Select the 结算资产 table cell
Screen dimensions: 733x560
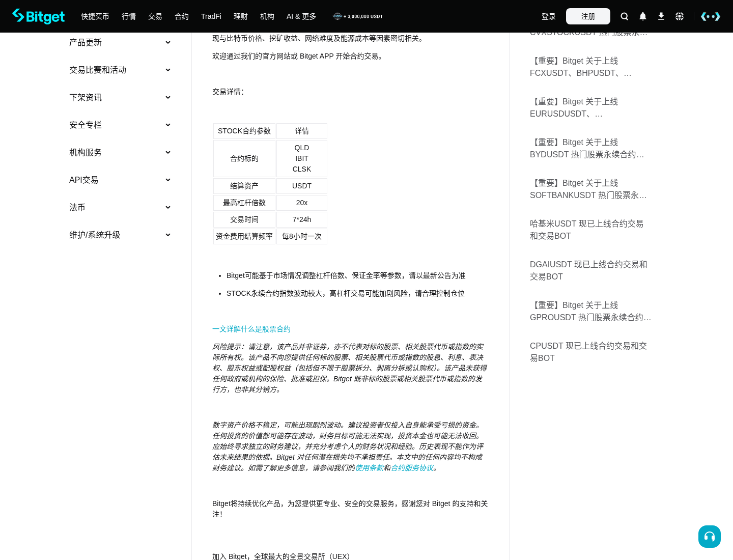[x=244, y=186]
